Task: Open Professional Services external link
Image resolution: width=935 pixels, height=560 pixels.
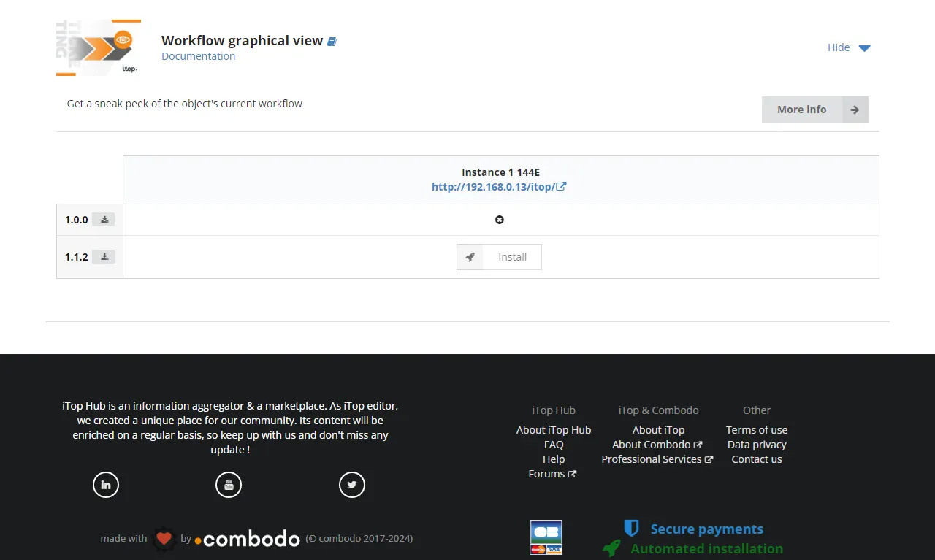Action: click(x=657, y=459)
